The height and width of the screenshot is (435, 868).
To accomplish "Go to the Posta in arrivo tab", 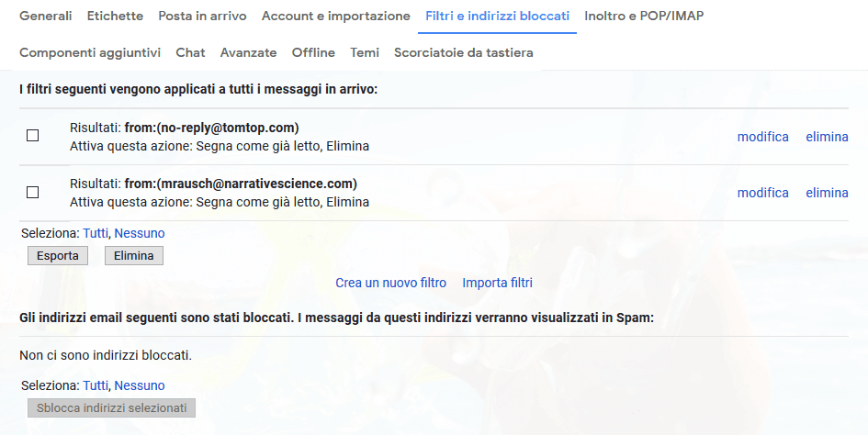I will coord(202,16).
